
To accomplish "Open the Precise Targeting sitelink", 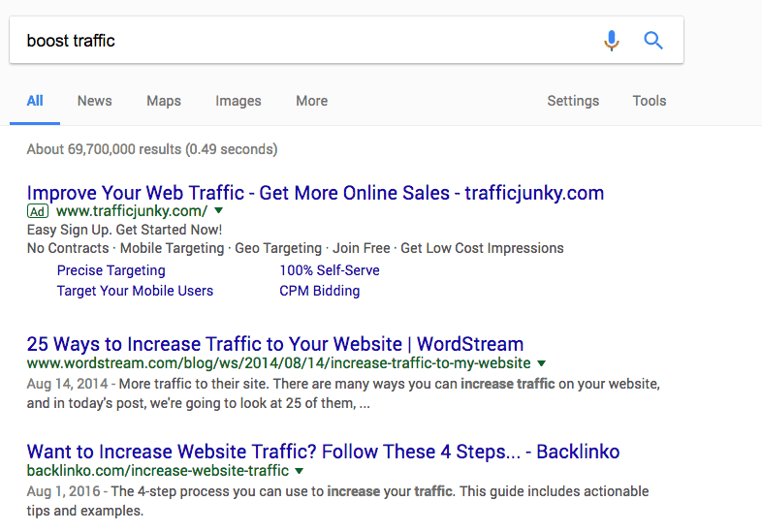I will [111, 270].
